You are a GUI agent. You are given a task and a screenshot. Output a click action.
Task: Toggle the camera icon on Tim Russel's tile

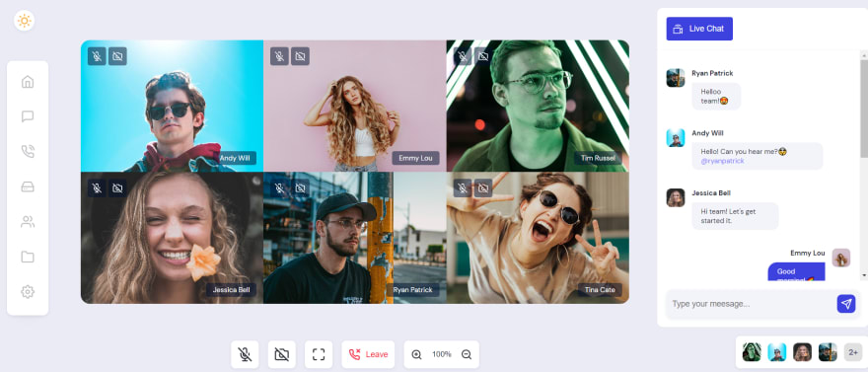[483, 56]
